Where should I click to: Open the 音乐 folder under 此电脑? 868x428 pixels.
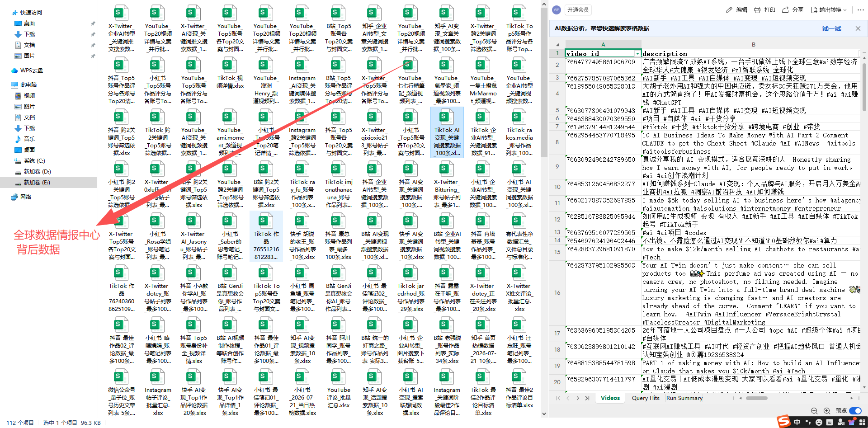25,139
